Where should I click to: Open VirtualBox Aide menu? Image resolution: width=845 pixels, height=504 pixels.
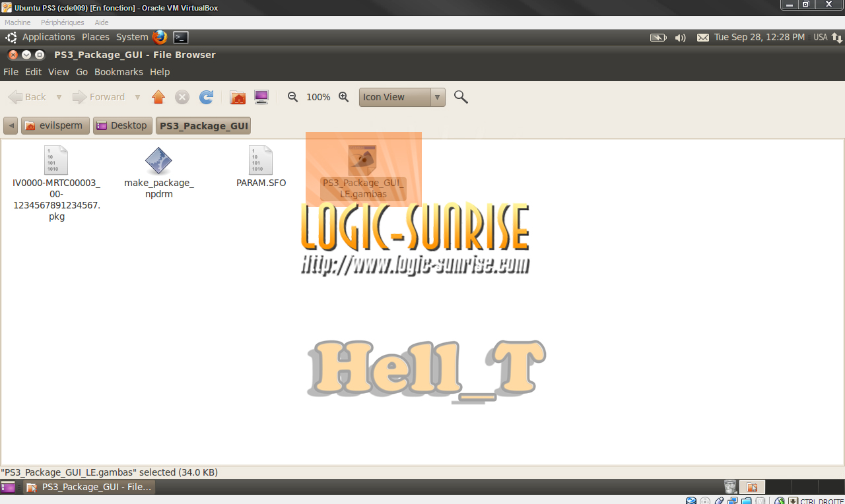coord(102,22)
